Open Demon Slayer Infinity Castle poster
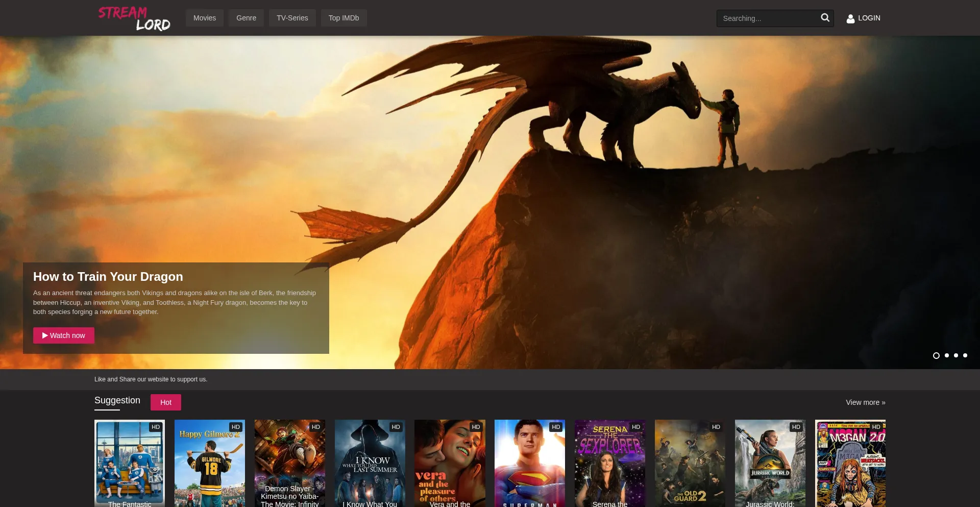980x507 pixels. click(x=290, y=464)
